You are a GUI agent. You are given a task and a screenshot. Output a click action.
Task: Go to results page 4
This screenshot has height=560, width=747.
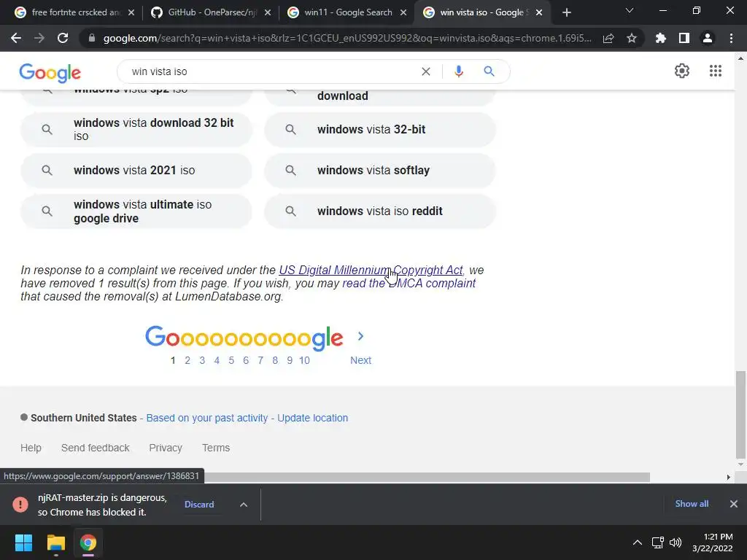tap(217, 360)
